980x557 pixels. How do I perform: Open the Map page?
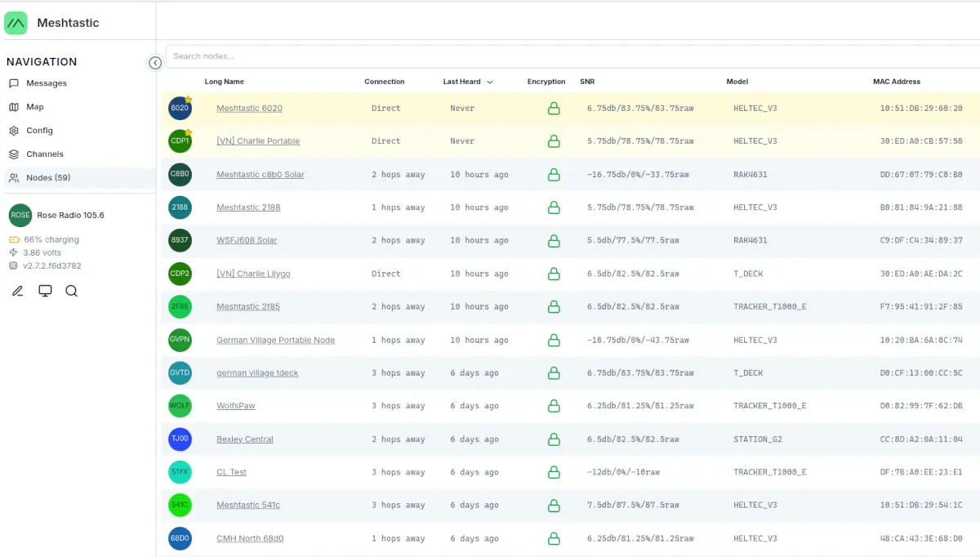click(34, 107)
